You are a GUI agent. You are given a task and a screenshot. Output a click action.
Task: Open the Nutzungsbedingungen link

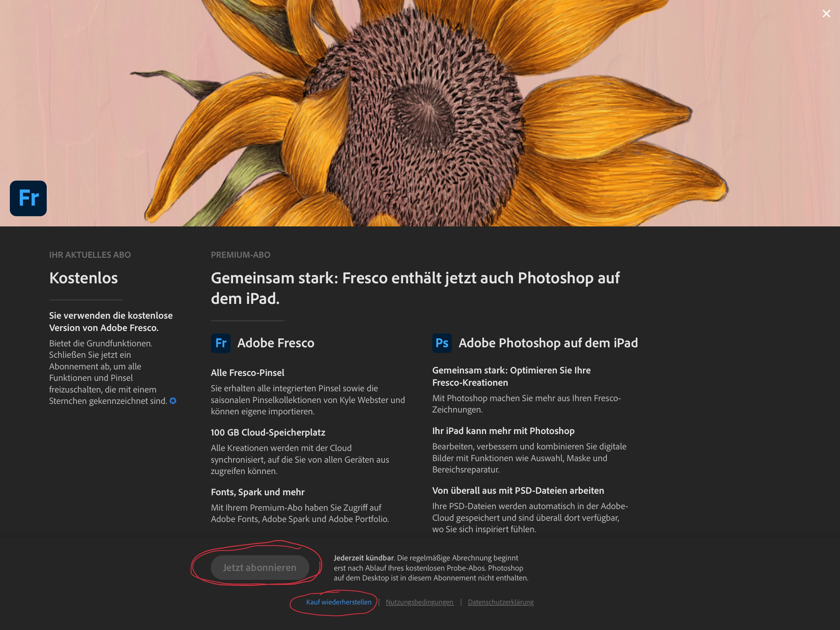tap(419, 602)
